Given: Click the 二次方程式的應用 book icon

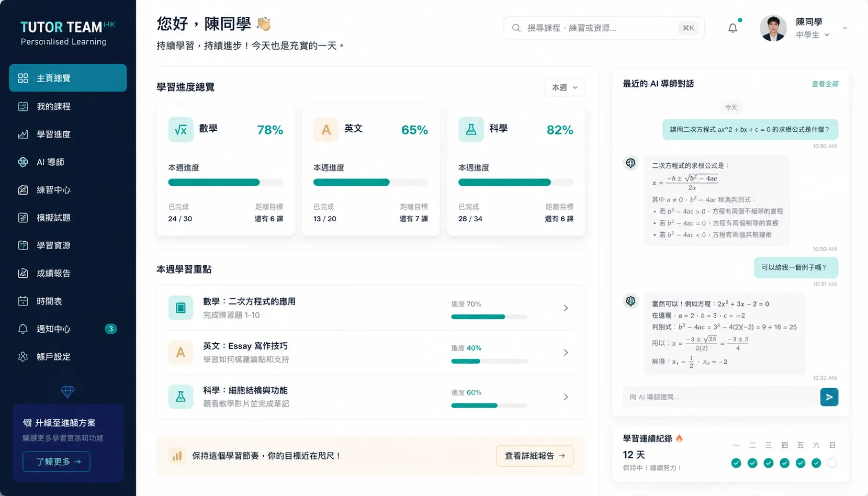Looking at the screenshot, I should coord(181,308).
